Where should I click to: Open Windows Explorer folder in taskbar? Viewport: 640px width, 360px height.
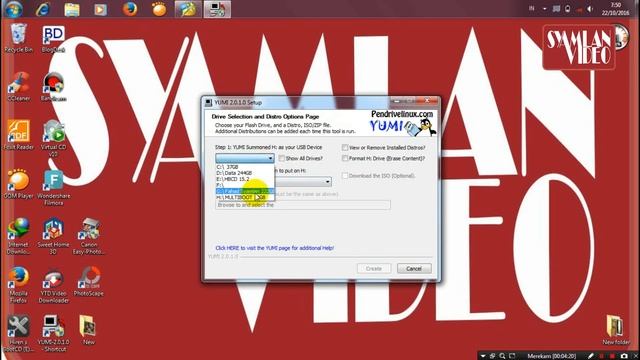[72, 9]
